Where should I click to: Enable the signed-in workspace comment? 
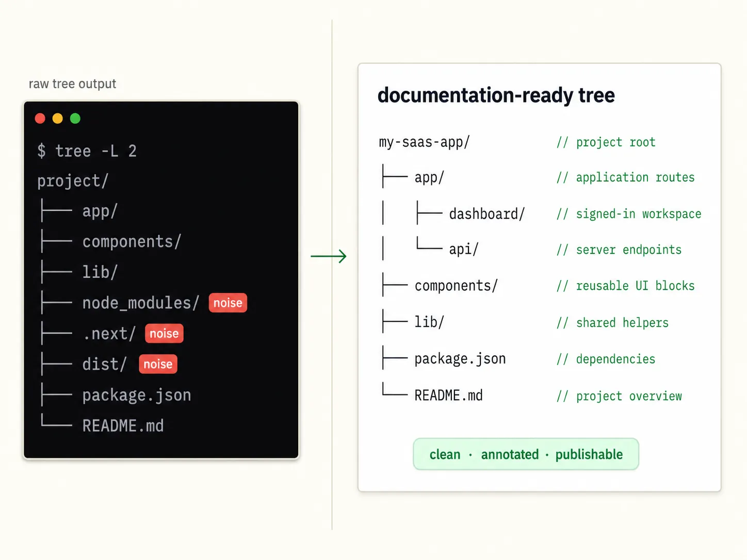pos(628,213)
